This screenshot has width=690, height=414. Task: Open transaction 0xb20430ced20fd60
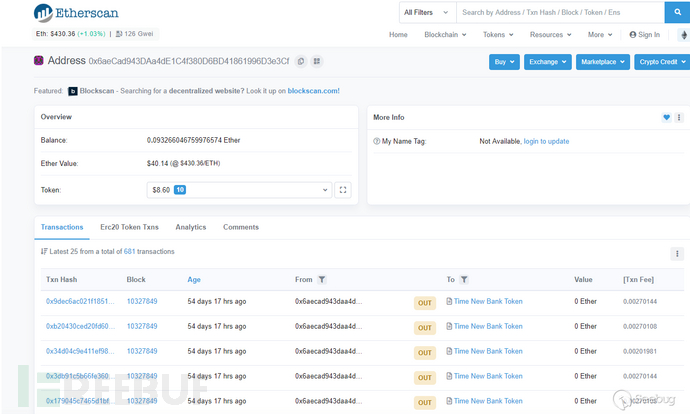click(x=80, y=326)
